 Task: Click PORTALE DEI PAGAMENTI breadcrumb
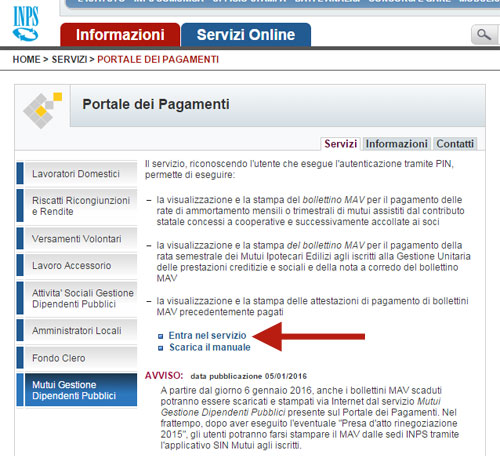click(158, 59)
